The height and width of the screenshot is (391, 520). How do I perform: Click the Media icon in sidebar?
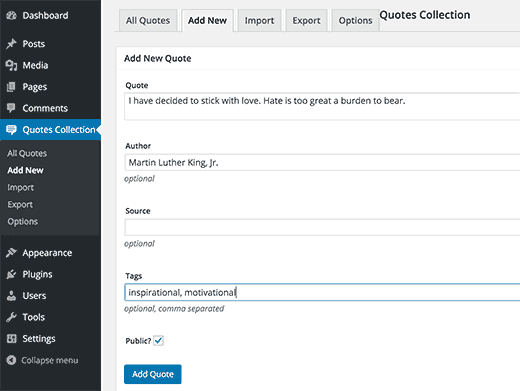click(11, 65)
